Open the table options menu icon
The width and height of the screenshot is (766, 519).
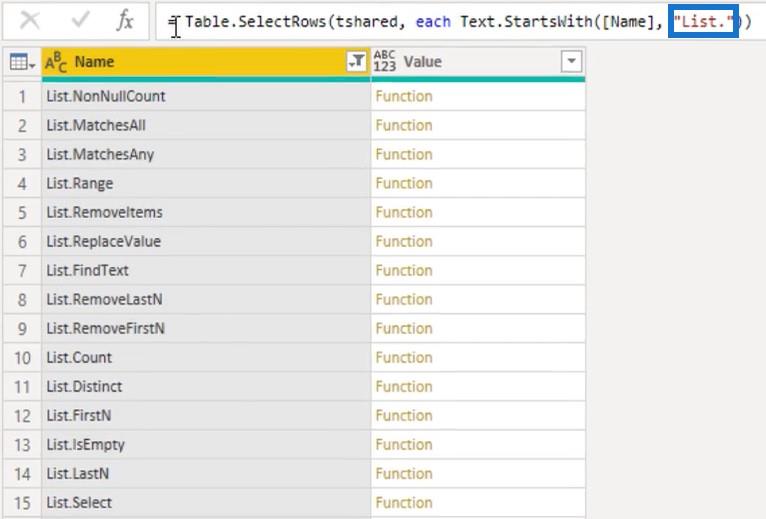click(x=22, y=62)
